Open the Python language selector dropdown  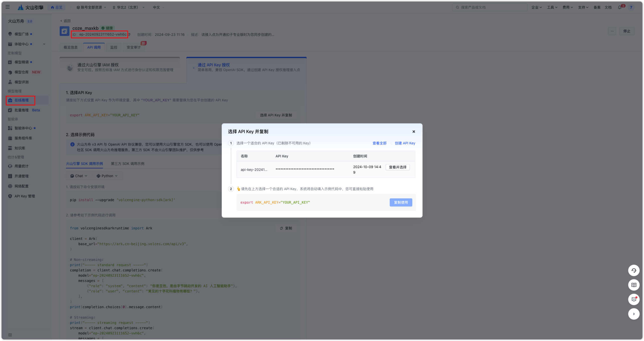click(107, 176)
